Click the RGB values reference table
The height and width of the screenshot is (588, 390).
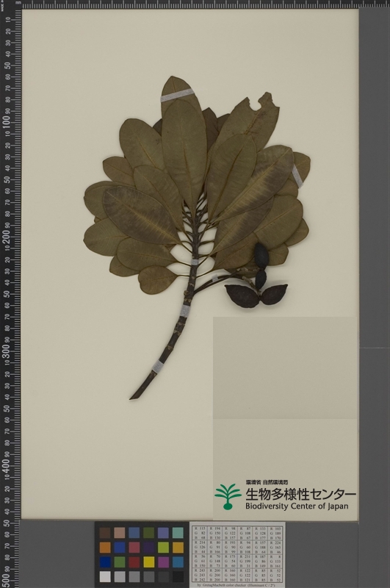pyautogui.click(x=237, y=554)
